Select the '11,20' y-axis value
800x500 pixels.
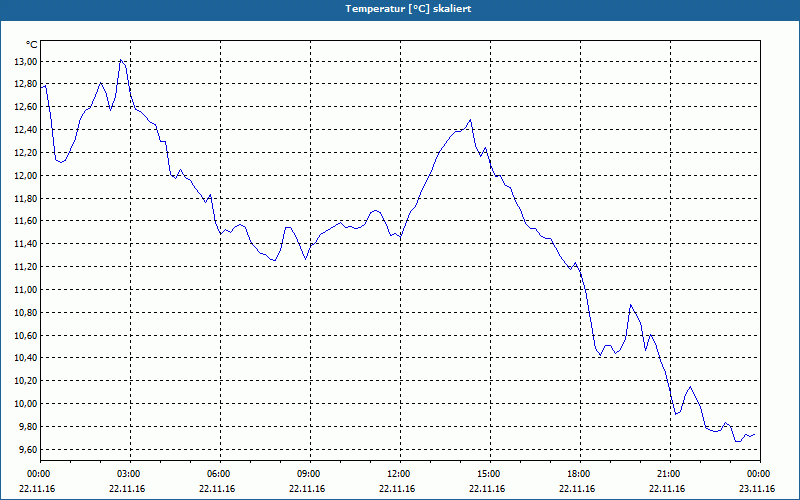pyautogui.click(x=27, y=267)
